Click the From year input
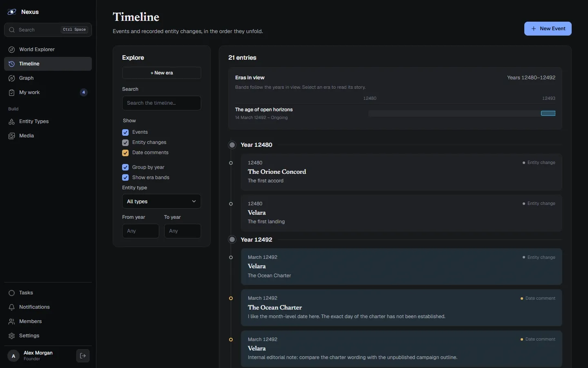 (x=140, y=231)
